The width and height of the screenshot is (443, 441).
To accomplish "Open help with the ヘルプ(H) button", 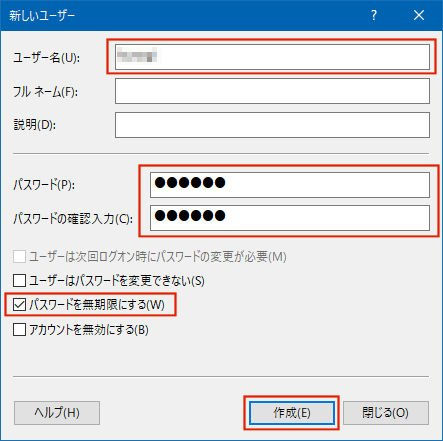I will 57,413.
